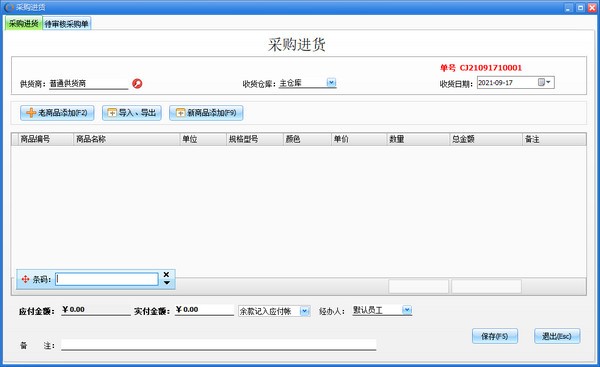
Task: Switch to 待审核采购单 tab
Action: [x=67, y=24]
